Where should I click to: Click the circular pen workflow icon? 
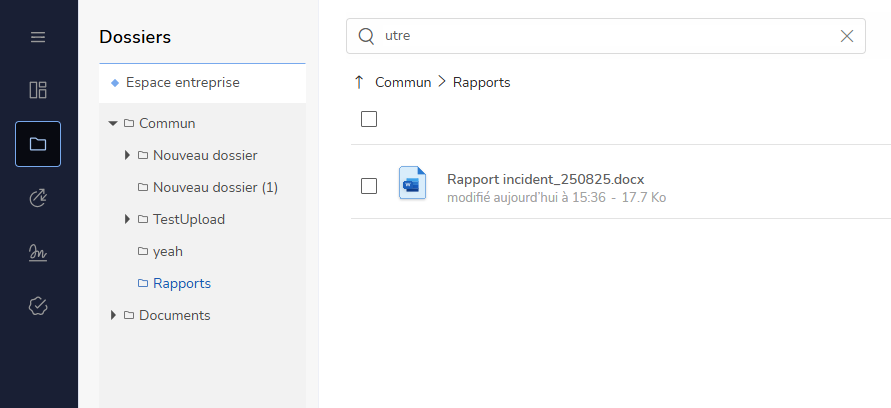pyautogui.click(x=38, y=198)
